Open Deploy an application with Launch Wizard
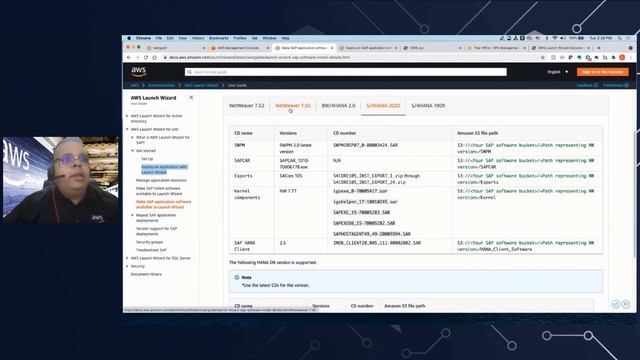Image resolution: width=640 pixels, height=360 pixels. click(x=164, y=169)
